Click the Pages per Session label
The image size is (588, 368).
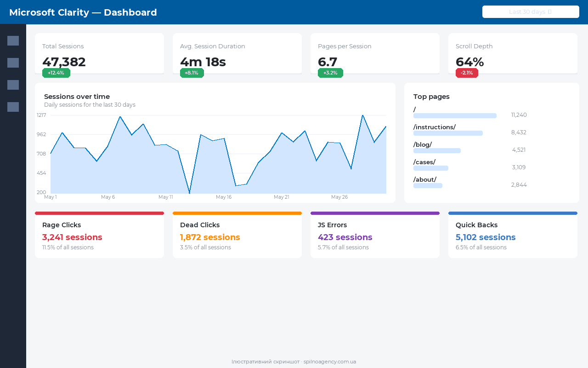[x=345, y=46]
